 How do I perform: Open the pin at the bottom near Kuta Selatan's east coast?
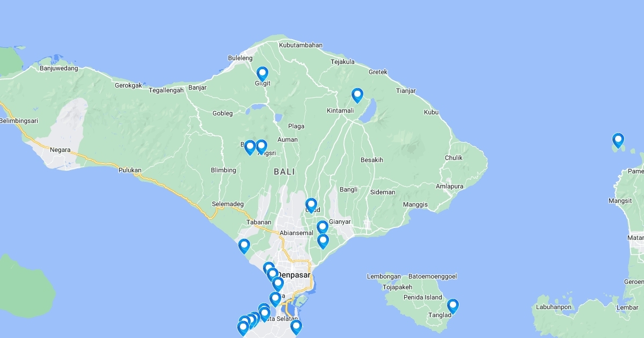click(x=296, y=327)
